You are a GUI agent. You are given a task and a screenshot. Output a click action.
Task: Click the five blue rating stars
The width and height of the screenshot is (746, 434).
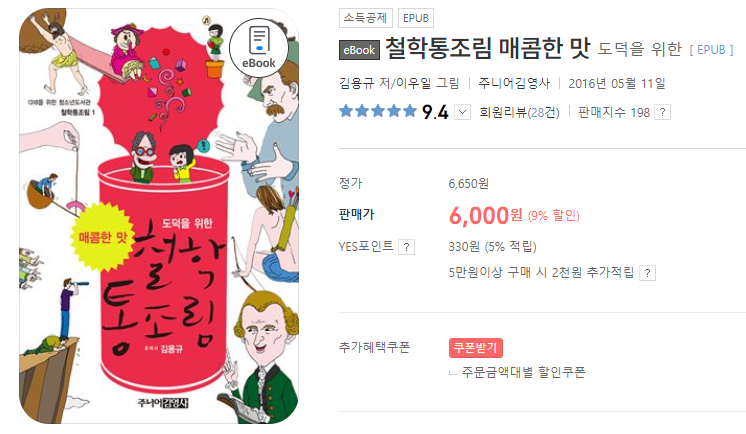pos(378,111)
